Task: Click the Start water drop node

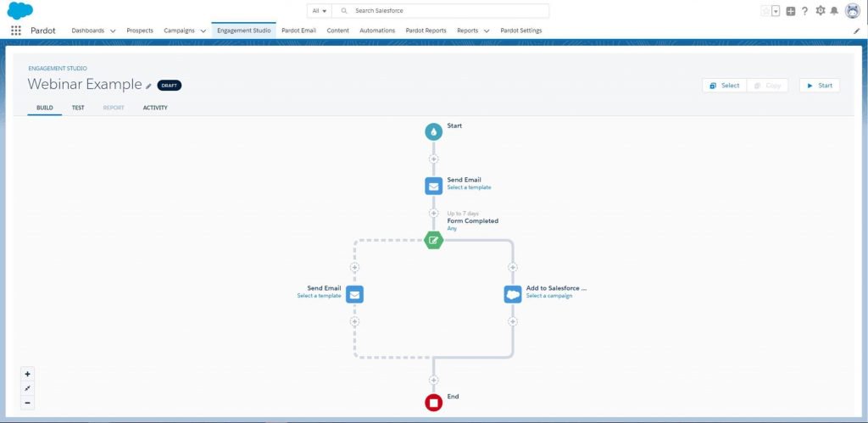Action: click(433, 131)
